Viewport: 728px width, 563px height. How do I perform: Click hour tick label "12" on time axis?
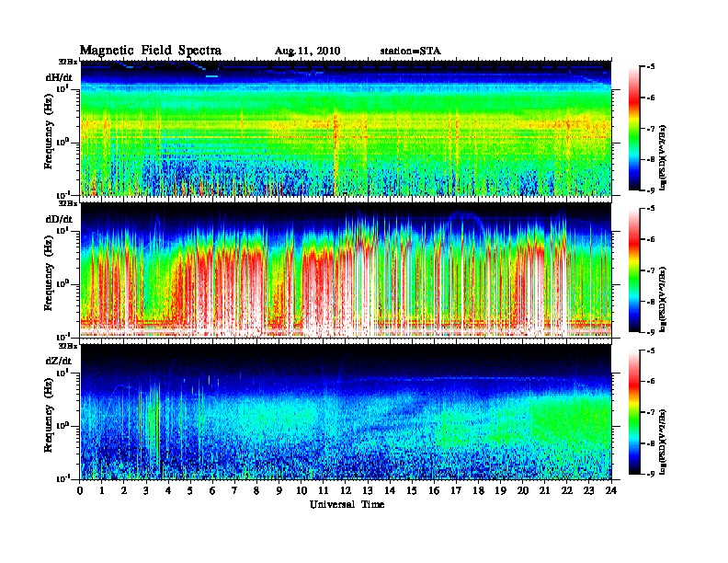346,490
